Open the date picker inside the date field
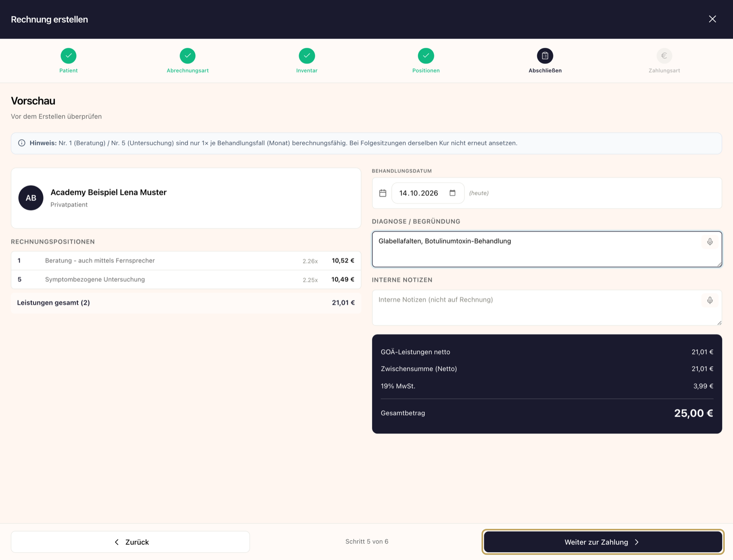 (x=453, y=193)
